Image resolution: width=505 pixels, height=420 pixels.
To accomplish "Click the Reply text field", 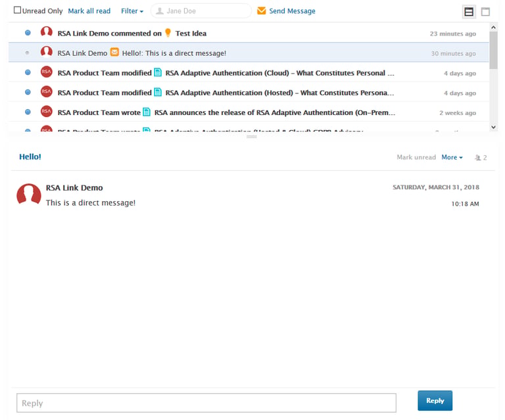I will (x=206, y=403).
